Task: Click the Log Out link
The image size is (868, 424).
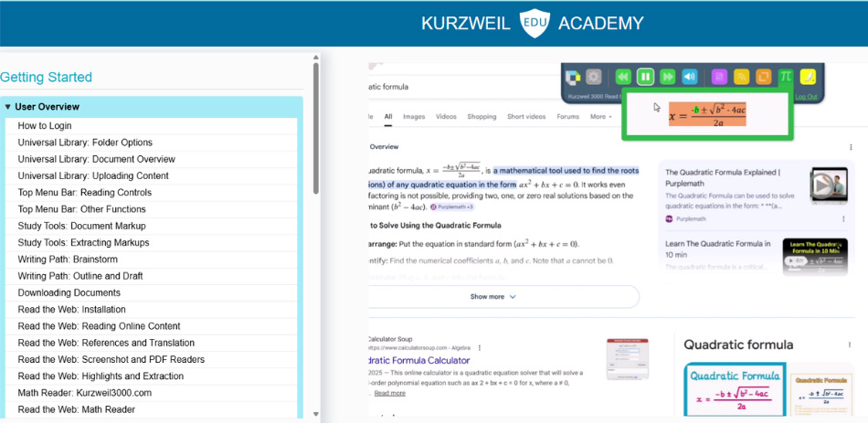Action: 806,96
